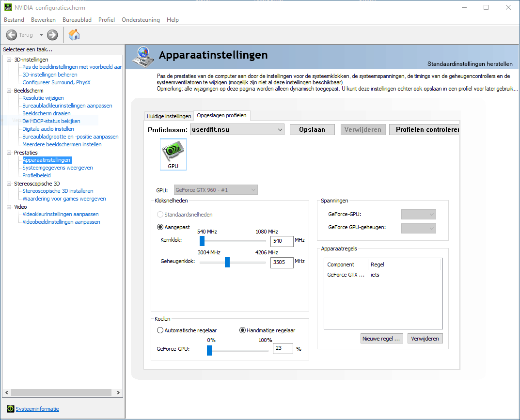Open Resolutie wijzigen in the tree

(x=43, y=98)
